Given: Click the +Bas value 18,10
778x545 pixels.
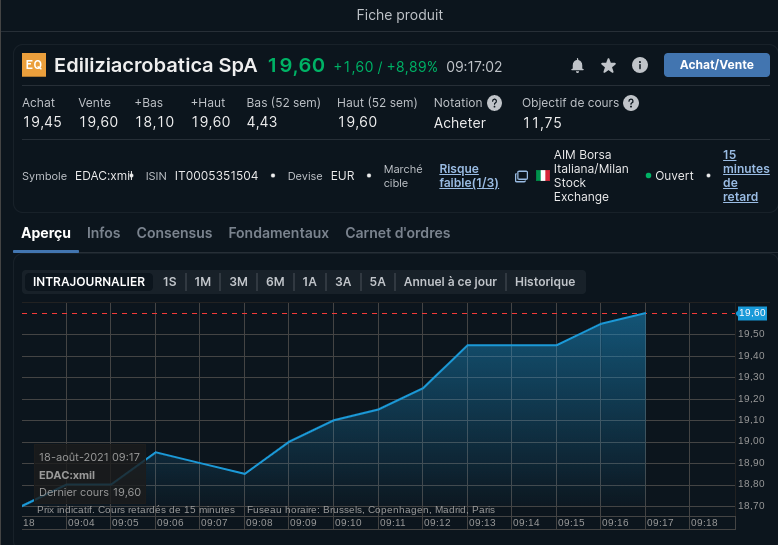Looking at the screenshot, I should pyautogui.click(x=154, y=122).
